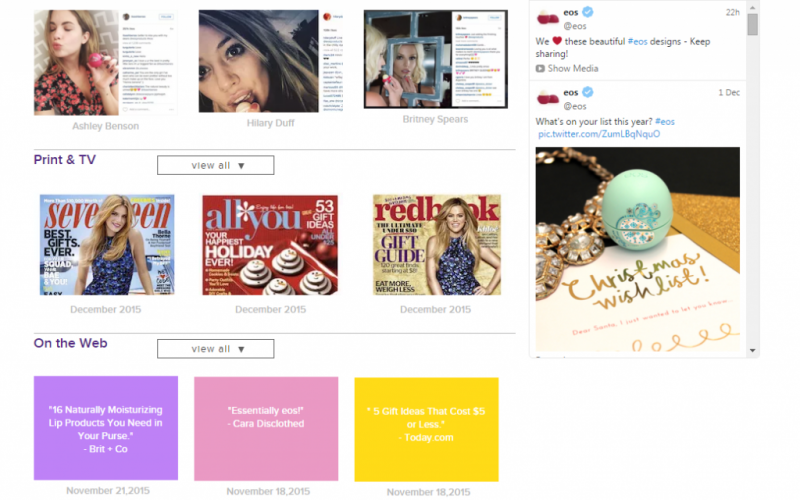Viewport: 800px width, 500px height.
Task: Select the purple Brit + Co quote tile
Action: click(x=106, y=429)
